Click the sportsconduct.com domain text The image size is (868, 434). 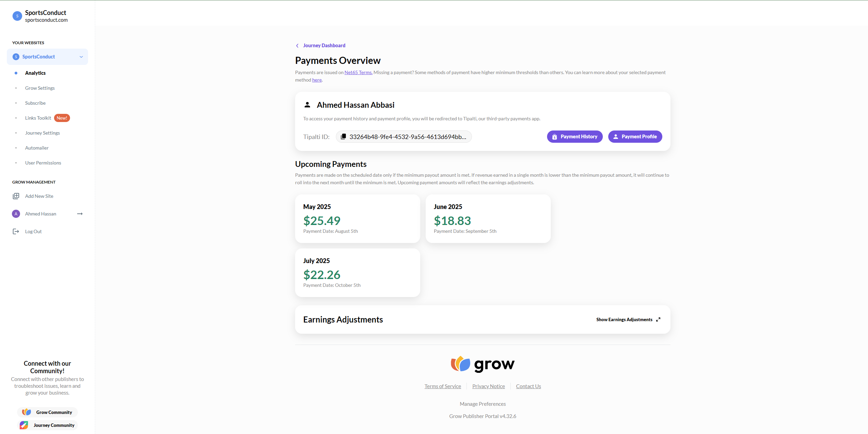point(46,20)
